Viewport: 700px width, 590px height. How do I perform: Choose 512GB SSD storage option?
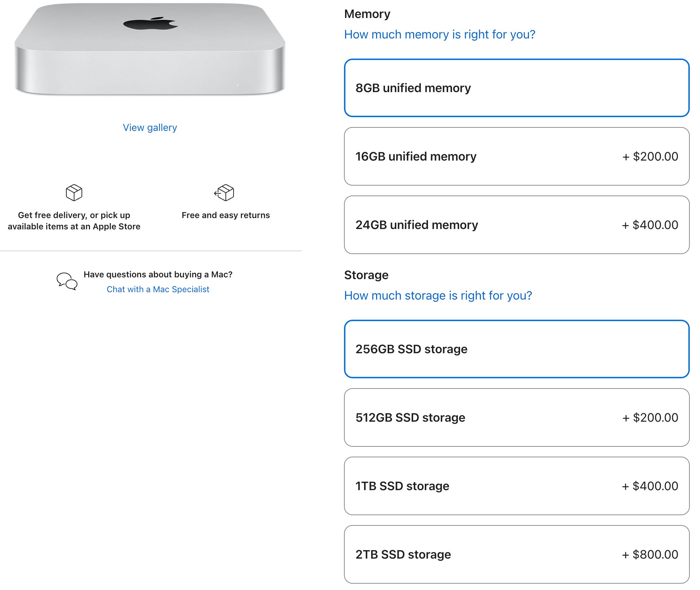(x=517, y=417)
